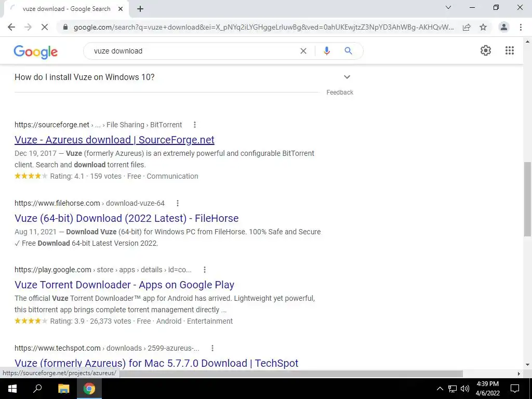Stop loading the page

pyautogui.click(x=45, y=27)
